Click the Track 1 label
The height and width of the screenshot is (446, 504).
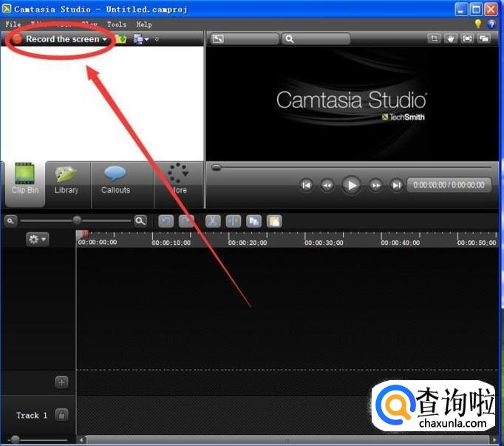point(32,416)
